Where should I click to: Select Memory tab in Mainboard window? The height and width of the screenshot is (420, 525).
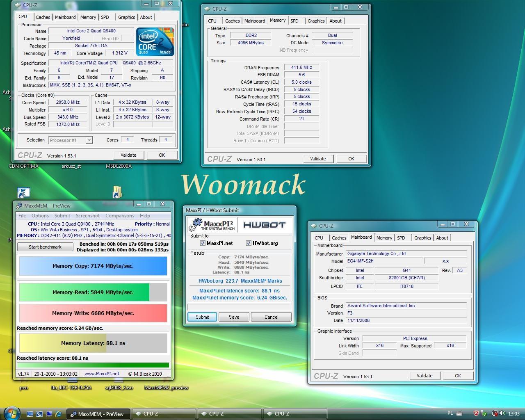point(384,238)
